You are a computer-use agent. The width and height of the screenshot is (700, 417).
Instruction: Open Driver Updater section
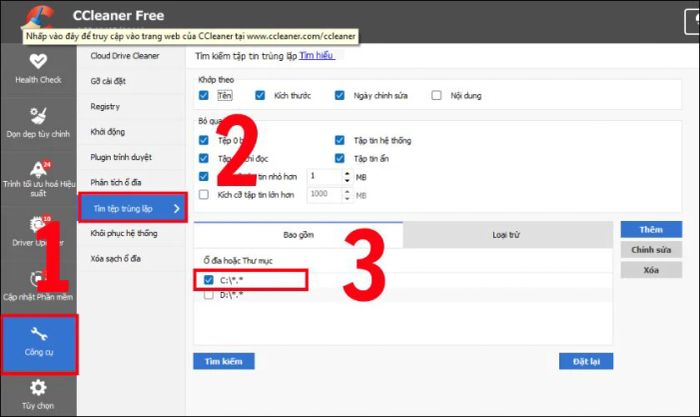click(x=38, y=232)
